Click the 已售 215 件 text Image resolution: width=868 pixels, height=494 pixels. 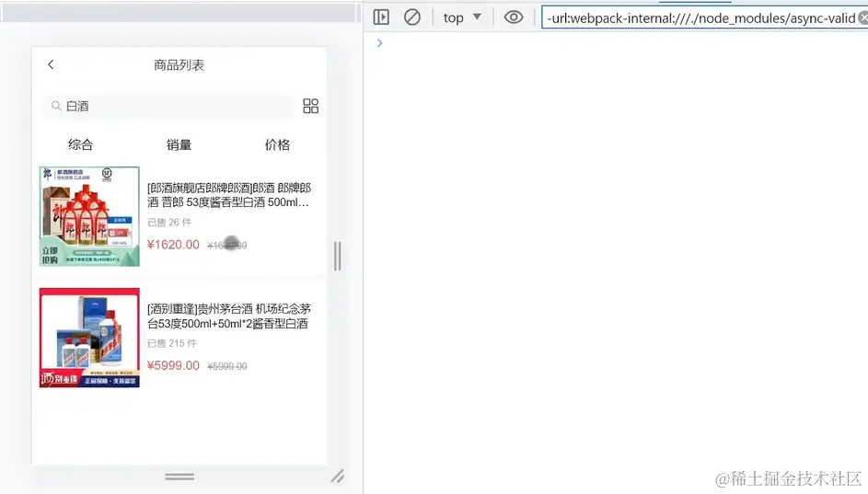[172, 343]
